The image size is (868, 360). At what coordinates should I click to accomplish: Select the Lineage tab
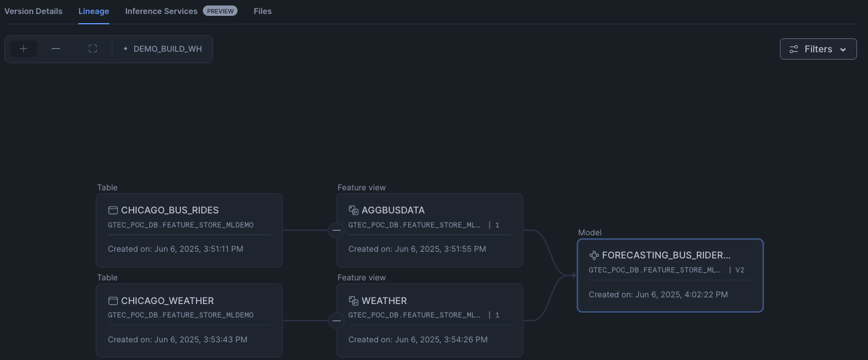click(94, 11)
